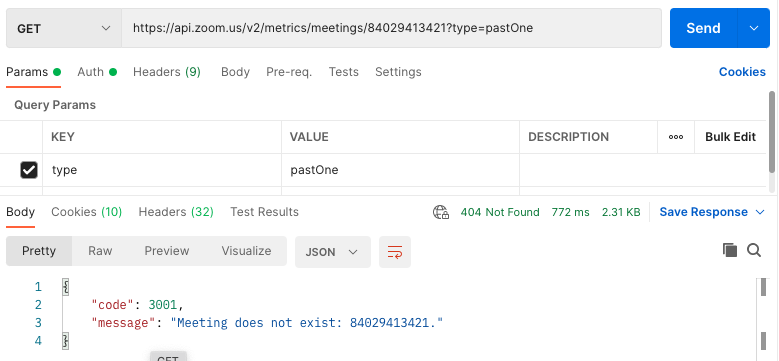The image size is (779, 361).
Task: Click Save Response
Action: [703, 212]
